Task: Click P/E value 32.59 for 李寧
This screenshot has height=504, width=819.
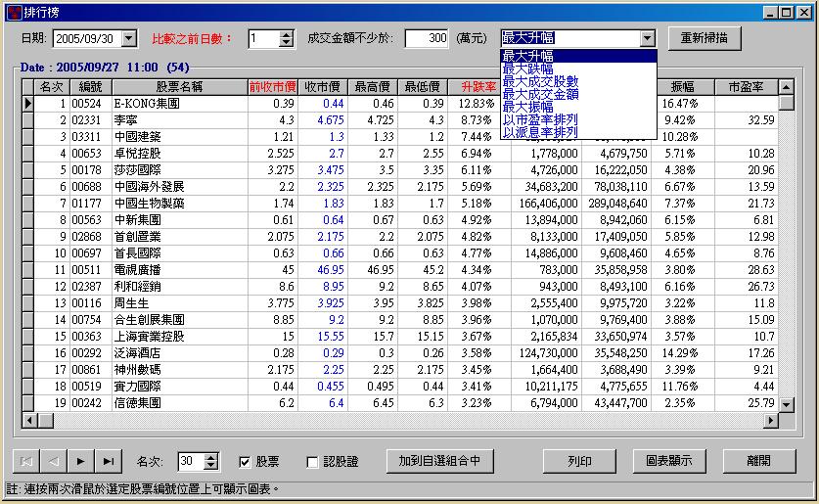Action: 760,120
